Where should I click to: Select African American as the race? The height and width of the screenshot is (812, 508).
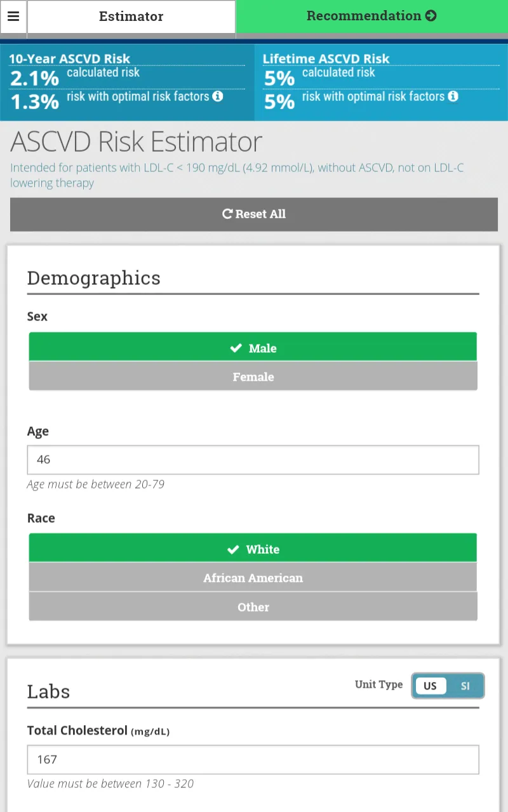(253, 578)
